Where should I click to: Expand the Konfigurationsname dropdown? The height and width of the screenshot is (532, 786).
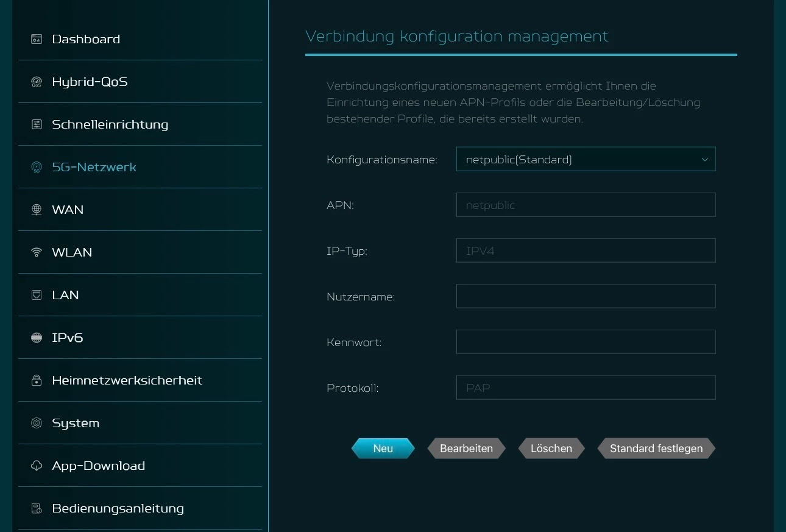586,159
